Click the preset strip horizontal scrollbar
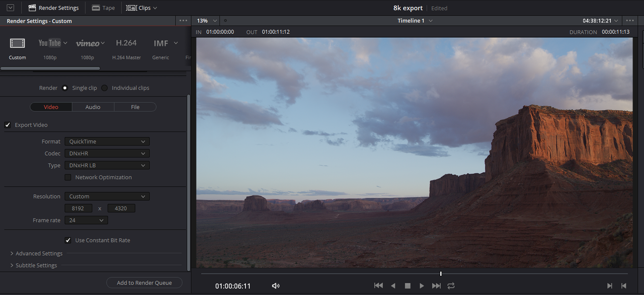Screen dimensions: 644x295 tap(50, 68)
